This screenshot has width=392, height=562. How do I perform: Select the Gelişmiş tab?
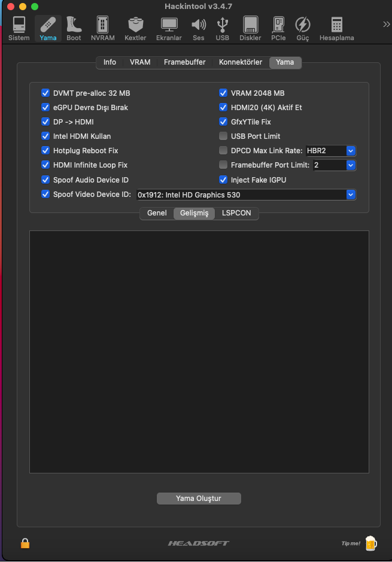[x=195, y=213]
